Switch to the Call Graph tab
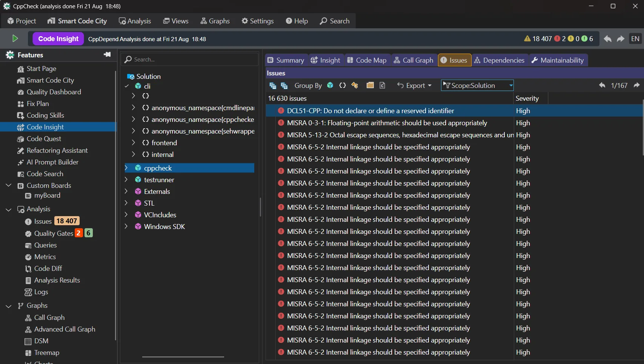The image size is (644, 364). (413, 60)
